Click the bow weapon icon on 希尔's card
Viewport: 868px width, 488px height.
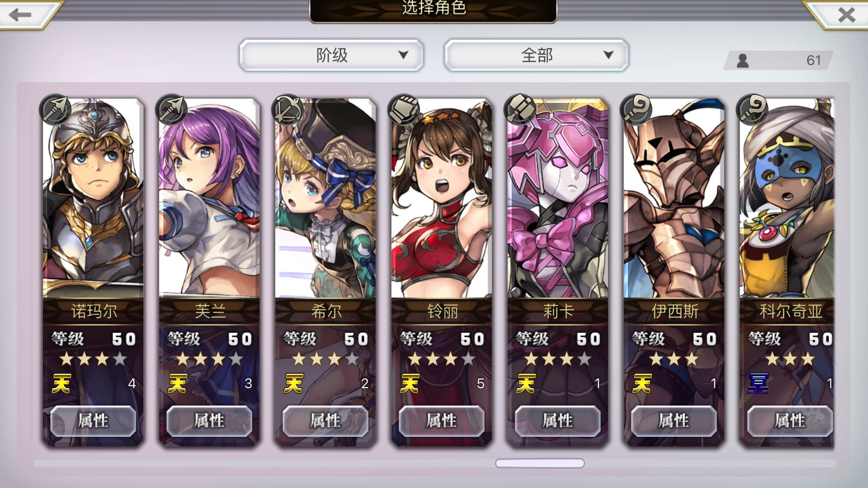[288, 110]
